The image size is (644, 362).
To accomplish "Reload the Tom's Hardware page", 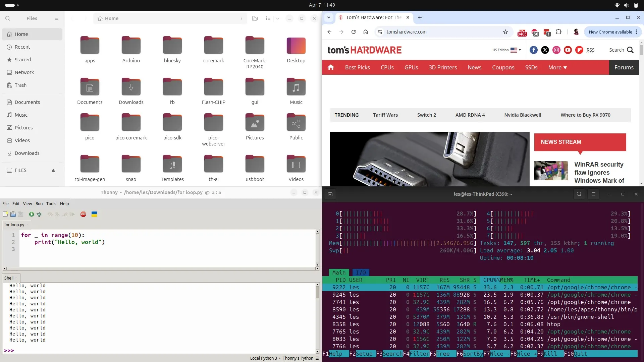I will coord(354,32).
